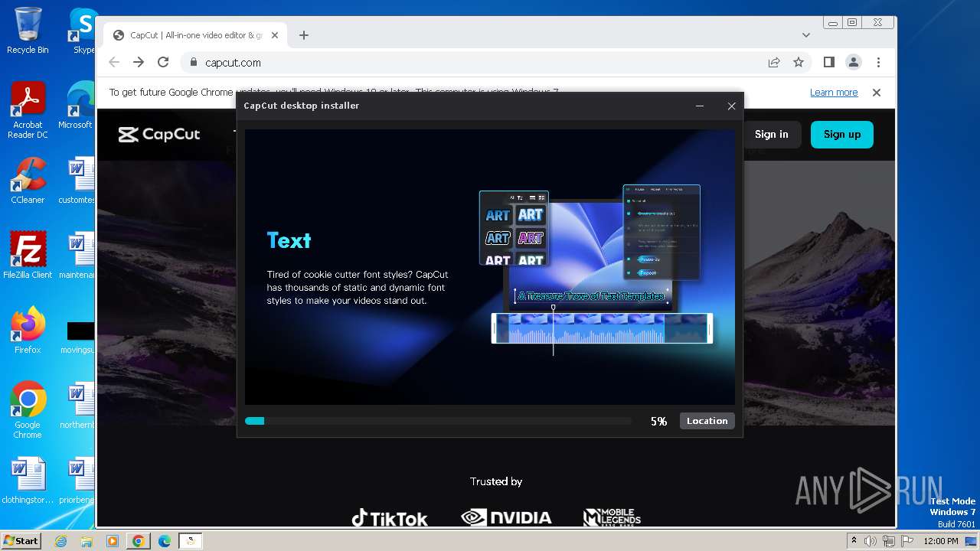Open Windows Media Player from taskbar
Screen dimensions: 980x551
pos(113,541)
